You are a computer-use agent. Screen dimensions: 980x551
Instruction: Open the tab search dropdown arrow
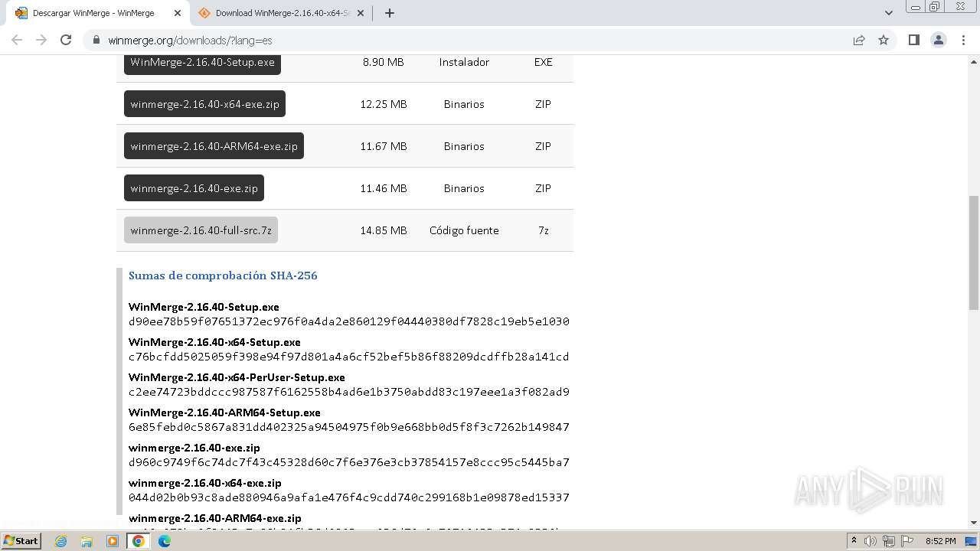[889, 13]
